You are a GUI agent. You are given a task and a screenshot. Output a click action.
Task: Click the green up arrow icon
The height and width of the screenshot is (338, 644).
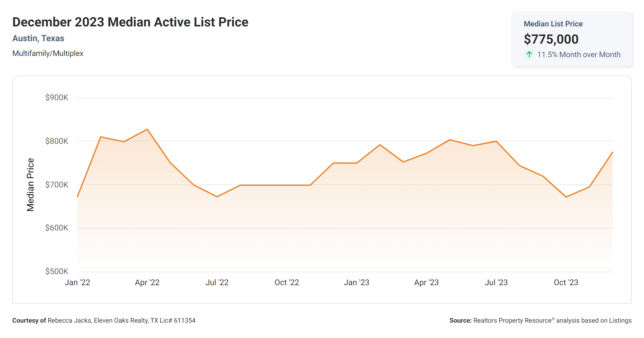[x=529, y=55]
